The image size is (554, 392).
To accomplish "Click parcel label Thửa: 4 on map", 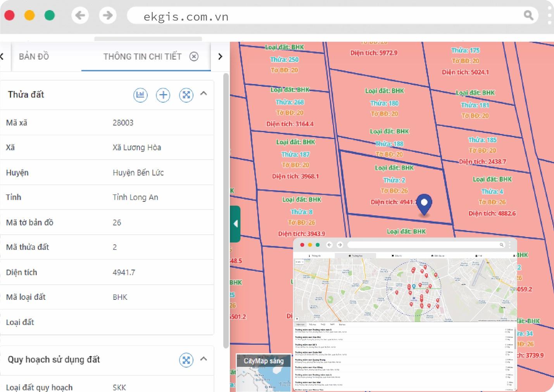I will click(x=492, y=191).
